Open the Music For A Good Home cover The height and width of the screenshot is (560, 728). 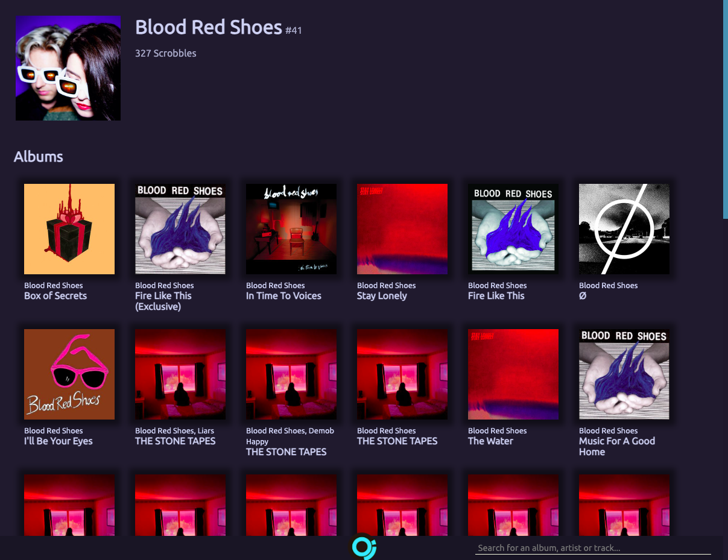pyautogui.click(x=624, y=374)
